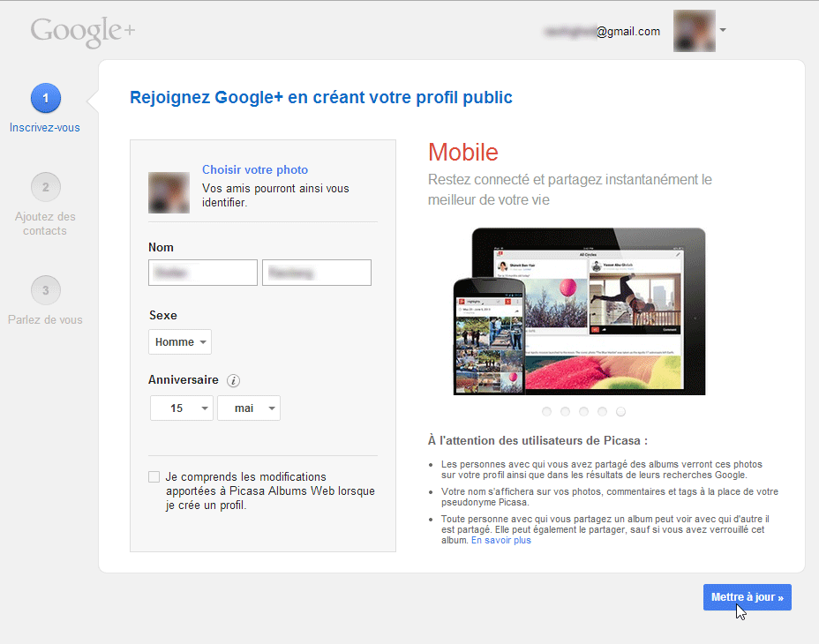This screenshot has width=819, height=644.
Task: Select the first carousel dot indicator
Action: tap(547, 411)
